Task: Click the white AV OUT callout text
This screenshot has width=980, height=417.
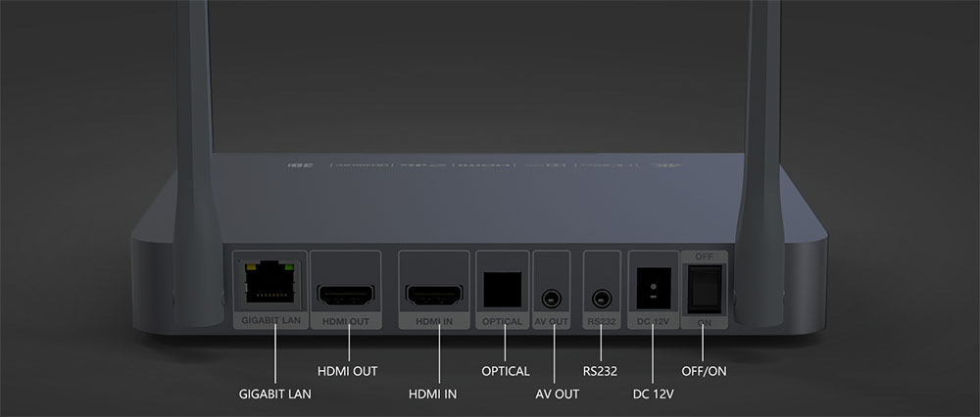Action: pyautogui.click(x=557, y=394)
